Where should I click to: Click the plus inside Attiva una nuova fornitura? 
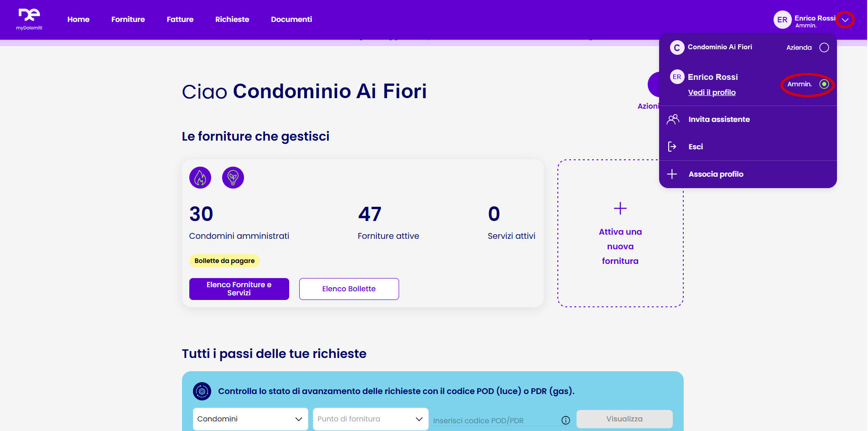pos(620,209)
